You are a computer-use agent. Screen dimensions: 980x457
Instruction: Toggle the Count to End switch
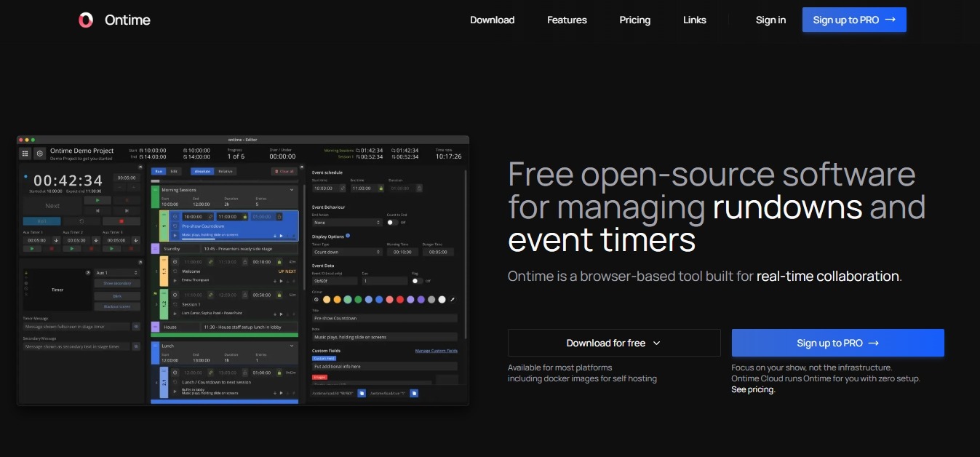(x=392, y=222)
